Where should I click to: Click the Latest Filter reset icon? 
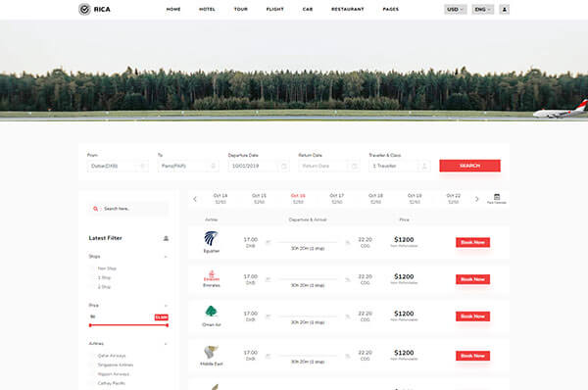(x=166, y=238)
